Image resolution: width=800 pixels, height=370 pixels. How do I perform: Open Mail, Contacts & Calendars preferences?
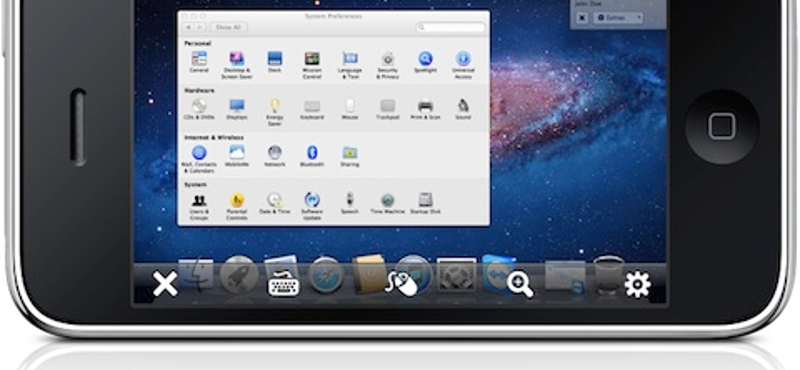[199, 159]
